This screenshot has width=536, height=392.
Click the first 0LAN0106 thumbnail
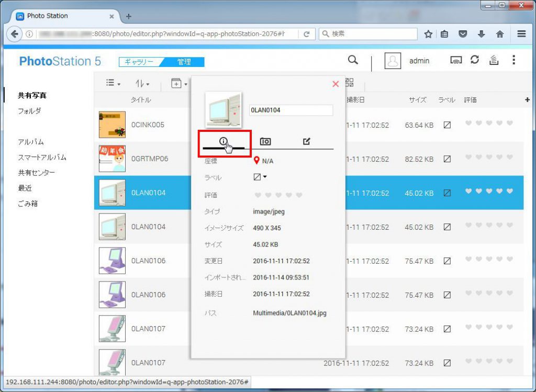tap(112, 261)
